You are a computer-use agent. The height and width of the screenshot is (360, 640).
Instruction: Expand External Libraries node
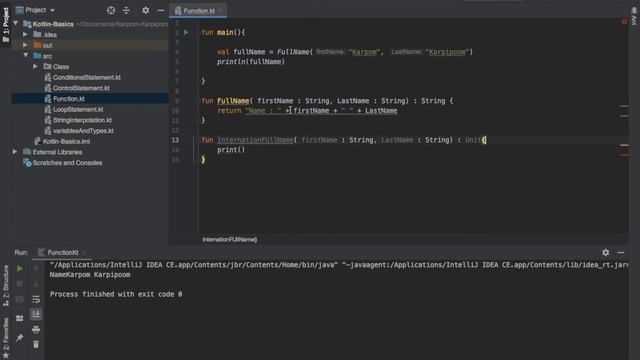pos(15,152)
